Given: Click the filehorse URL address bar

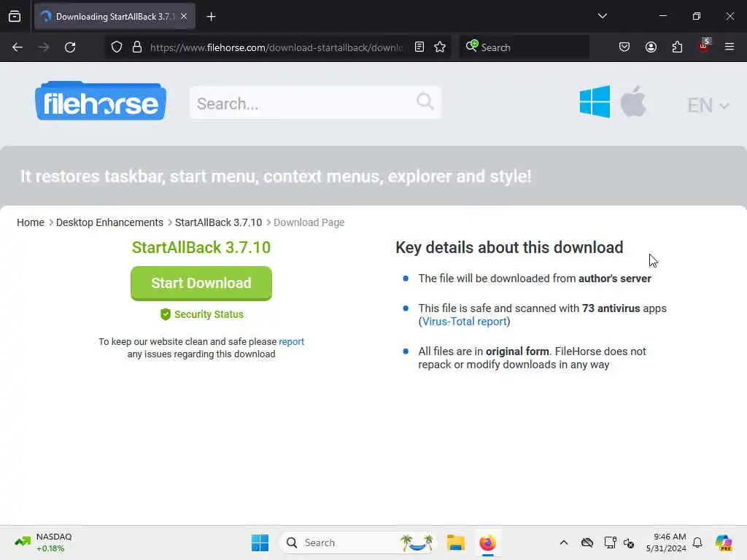Looking at the screenshot, I should 276,47.
